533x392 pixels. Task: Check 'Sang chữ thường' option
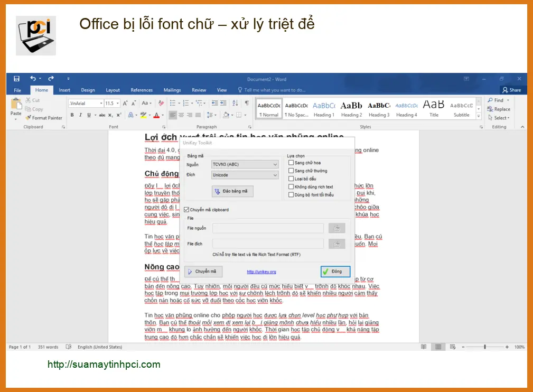click(x=291, y=171)
